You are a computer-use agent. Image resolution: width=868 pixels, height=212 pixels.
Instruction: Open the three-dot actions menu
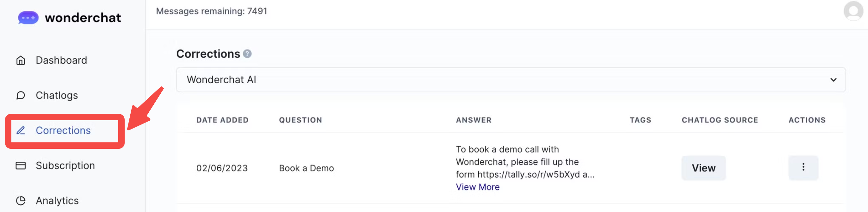803,167
